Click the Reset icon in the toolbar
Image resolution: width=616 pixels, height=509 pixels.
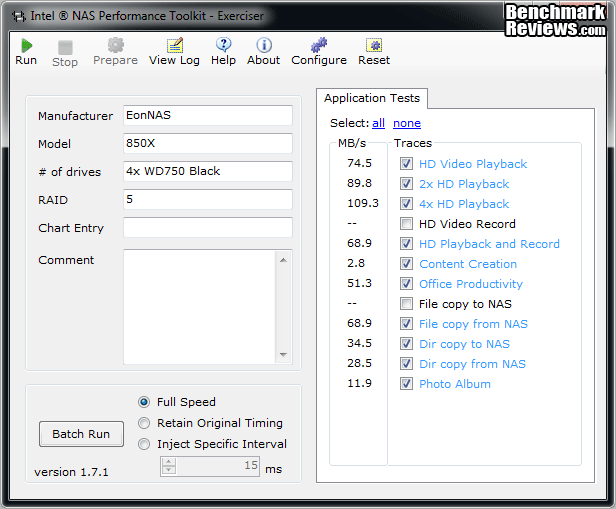(x=374, y=45)
